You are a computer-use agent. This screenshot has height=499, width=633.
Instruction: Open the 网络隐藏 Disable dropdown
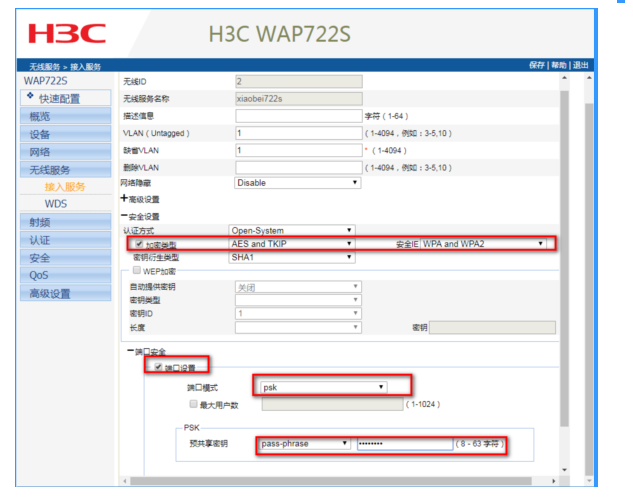pyautogui.click(x=298, y=183)
